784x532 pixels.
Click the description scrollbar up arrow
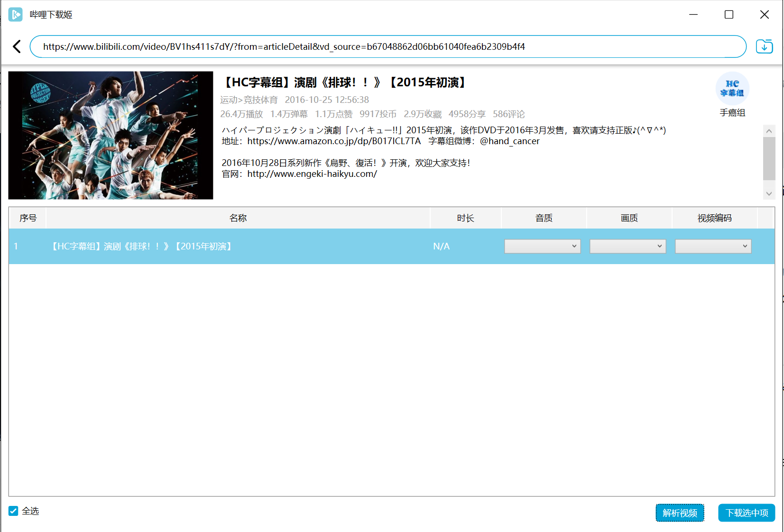(769, 131)
